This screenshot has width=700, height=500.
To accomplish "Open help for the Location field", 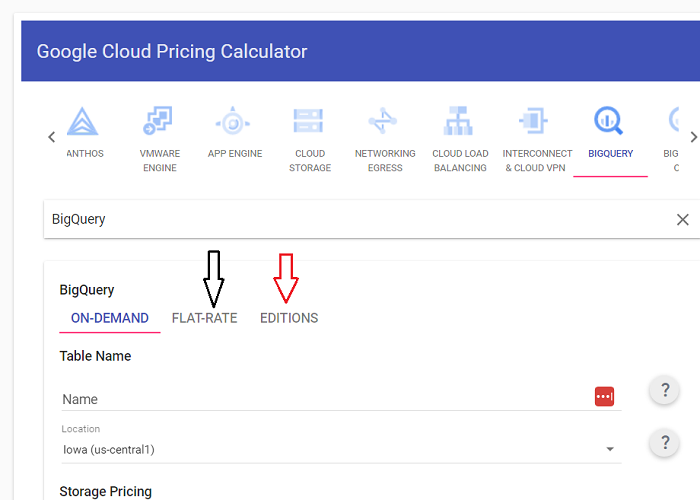I will (665, 442).
